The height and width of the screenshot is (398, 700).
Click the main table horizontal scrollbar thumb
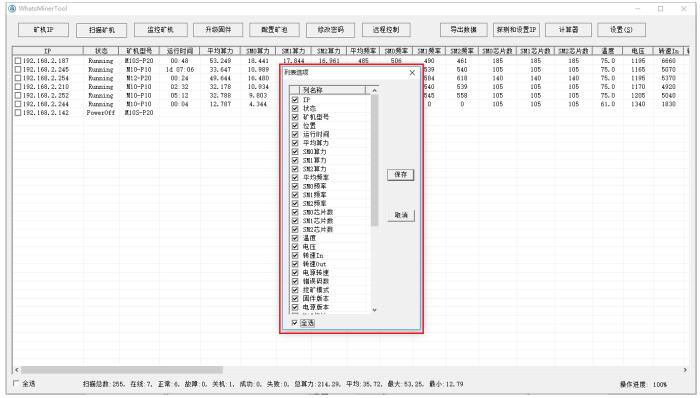pos(122,370)
